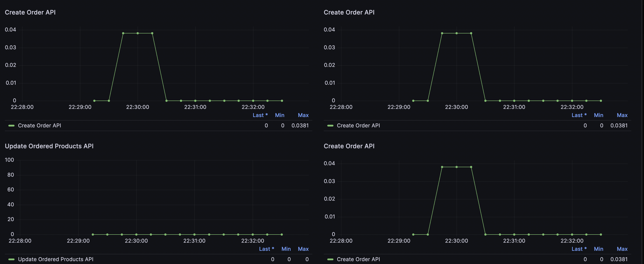The image size is (644, 264).
Task: Sort Update Ordered Products legend by Max
Action: pos(303,249)
